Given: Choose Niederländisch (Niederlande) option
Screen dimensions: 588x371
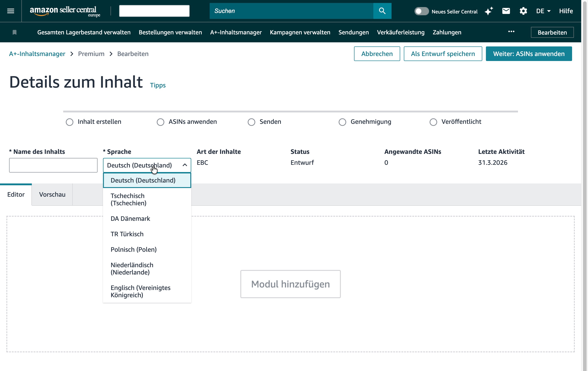Looking at the screenshot, I should point(147,269).
